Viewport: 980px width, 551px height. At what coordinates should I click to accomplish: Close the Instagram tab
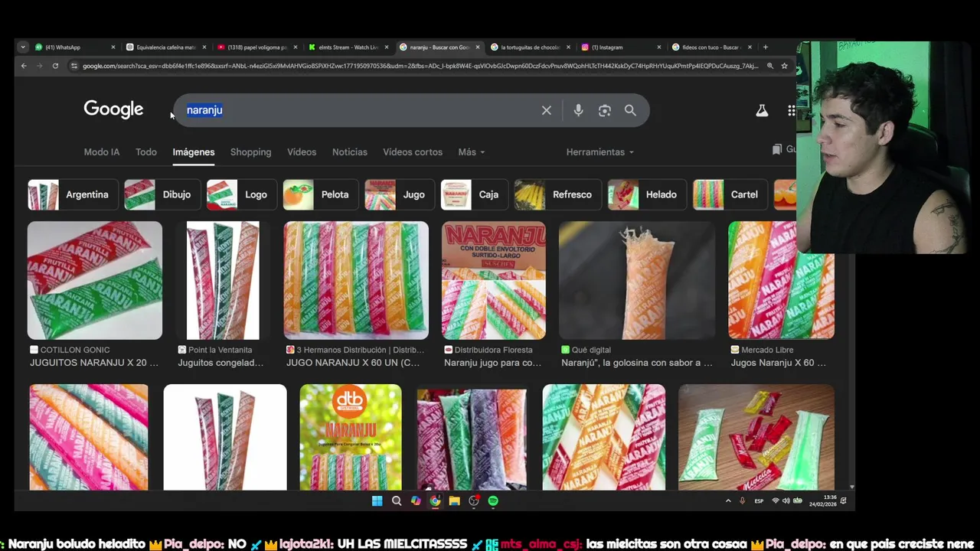[x=659, y=47]
